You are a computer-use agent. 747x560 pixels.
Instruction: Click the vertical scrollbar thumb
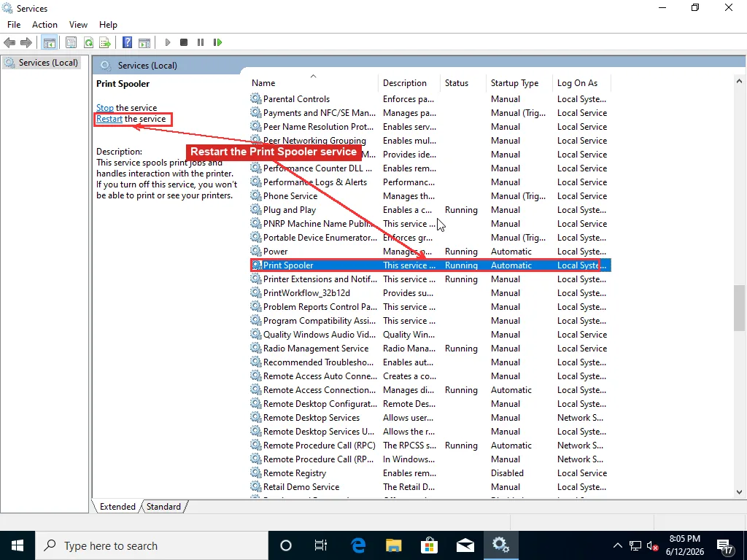739,308
